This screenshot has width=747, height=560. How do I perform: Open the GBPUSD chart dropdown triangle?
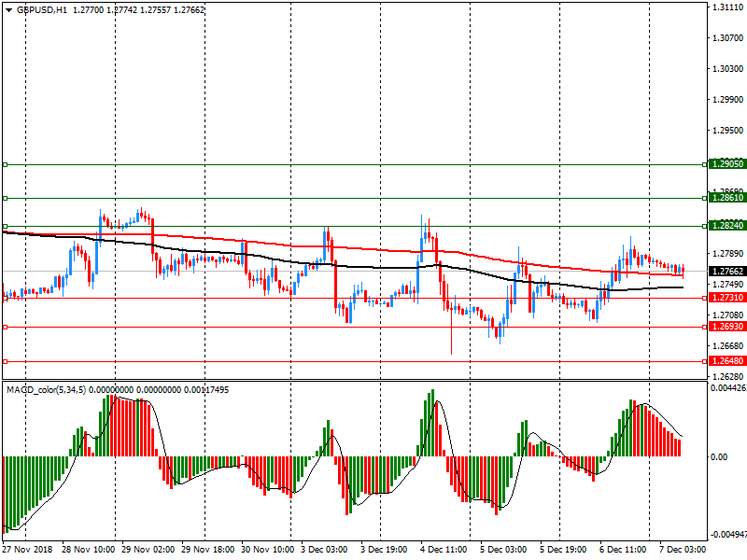tap(8, 10)
